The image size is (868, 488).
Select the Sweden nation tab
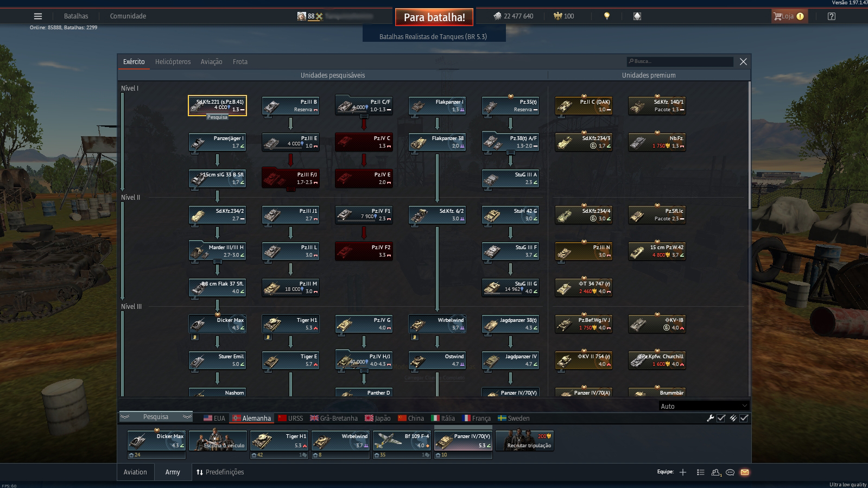point(514,419)
